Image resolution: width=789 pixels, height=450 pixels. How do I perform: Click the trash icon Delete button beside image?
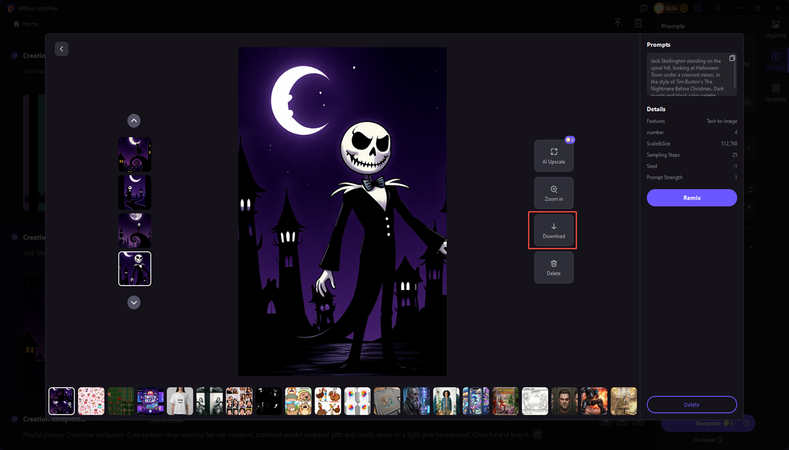[x=554, y=267]
